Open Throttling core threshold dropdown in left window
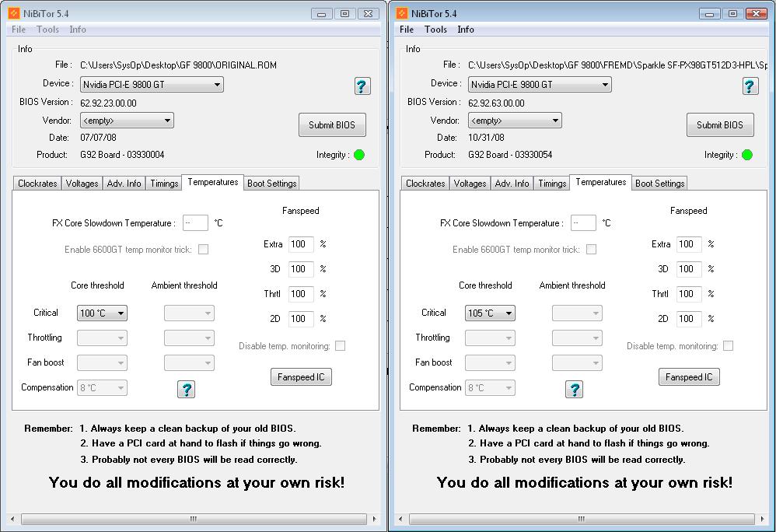This screenshot has height=532, width=776. (102, 338)
